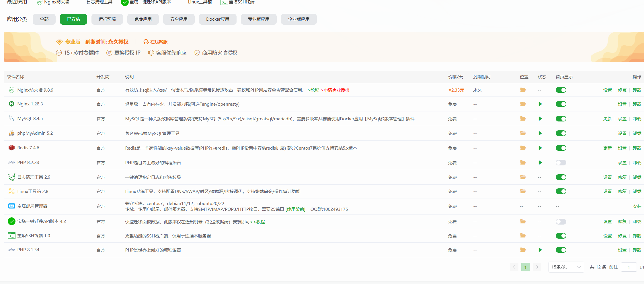
Task: Click the MySQL 8.4.5 dolphin icon
Action: (x=11, y=118)
